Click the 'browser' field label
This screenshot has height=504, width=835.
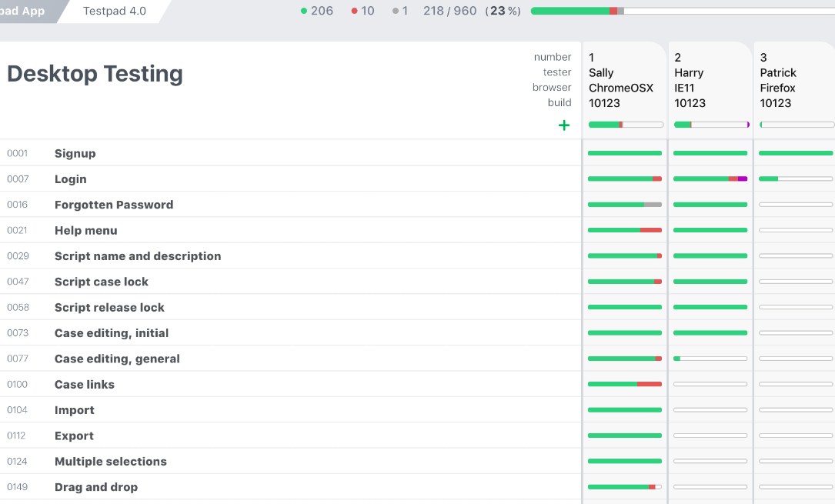coord(552,87)
